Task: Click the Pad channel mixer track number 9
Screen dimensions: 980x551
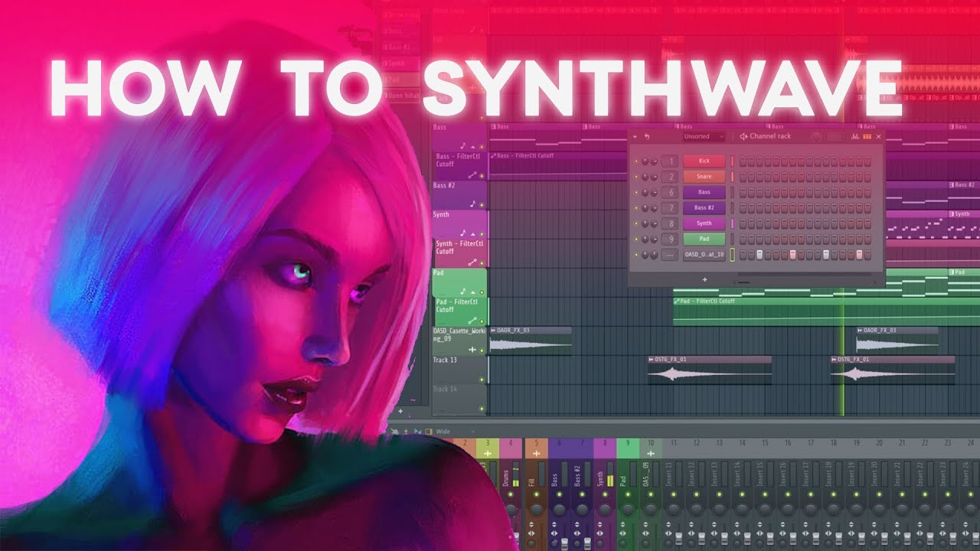Action: pos(670,239)
